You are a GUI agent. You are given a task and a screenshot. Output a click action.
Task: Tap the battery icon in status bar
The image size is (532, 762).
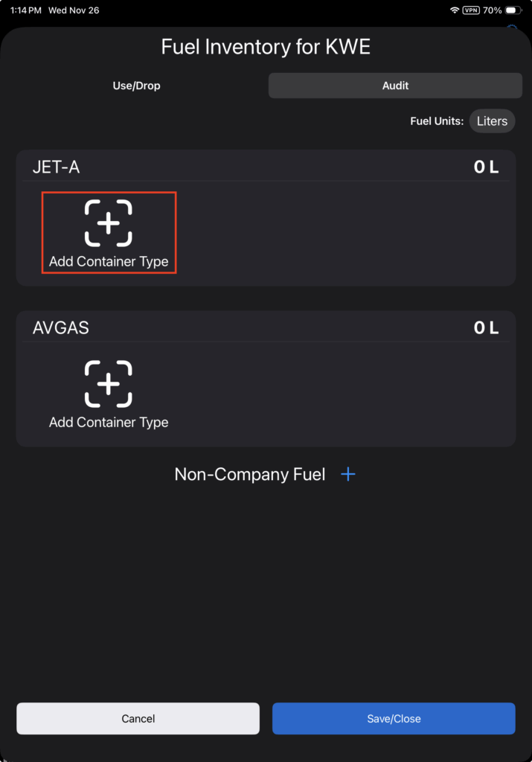[x=513, y=10]
